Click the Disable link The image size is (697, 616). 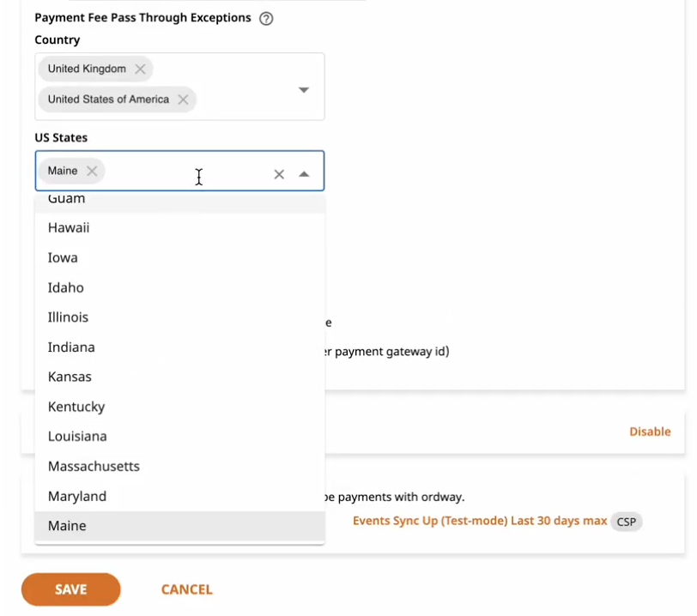coord(650,432)
